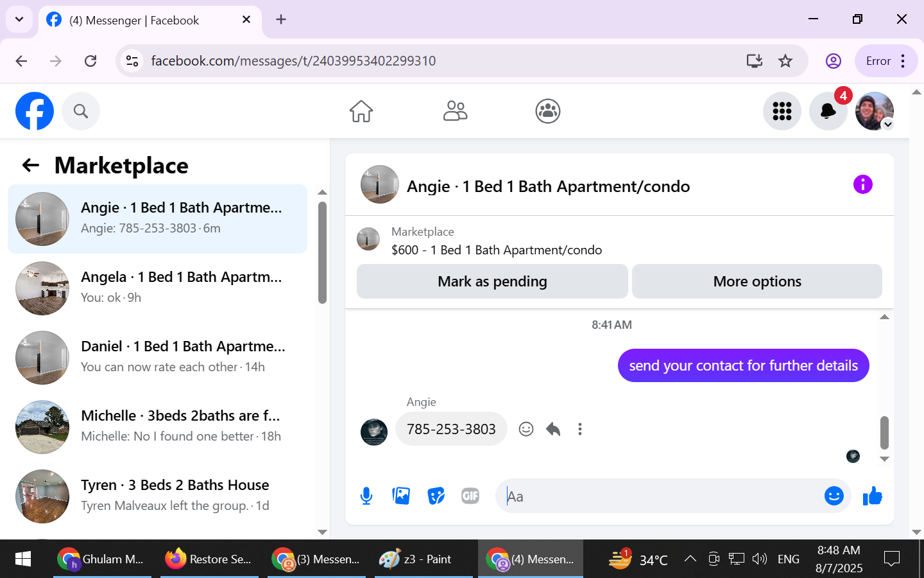This screenshot has height=578, width=924.
Task: Open the 34°C weather widget
Action: (x=638, y=559)
